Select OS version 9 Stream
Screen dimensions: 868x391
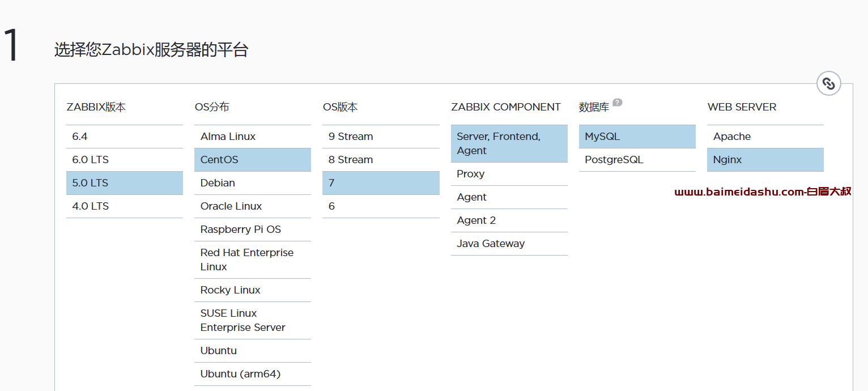click(381, 137)
